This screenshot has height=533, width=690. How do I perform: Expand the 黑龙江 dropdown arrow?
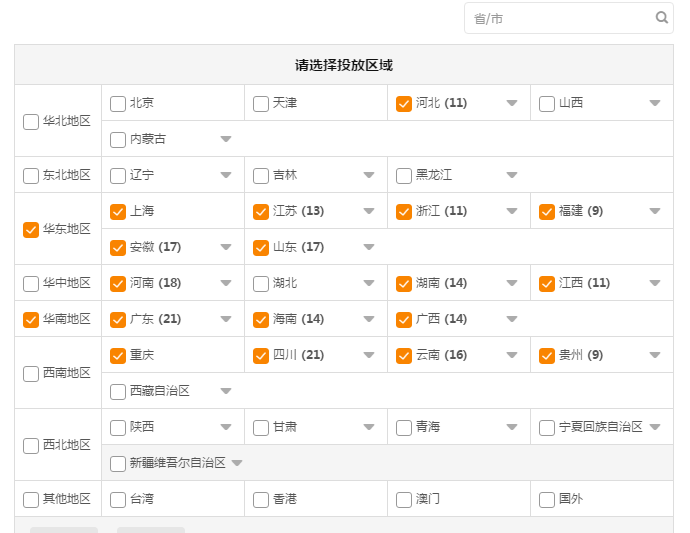[512, 175]
